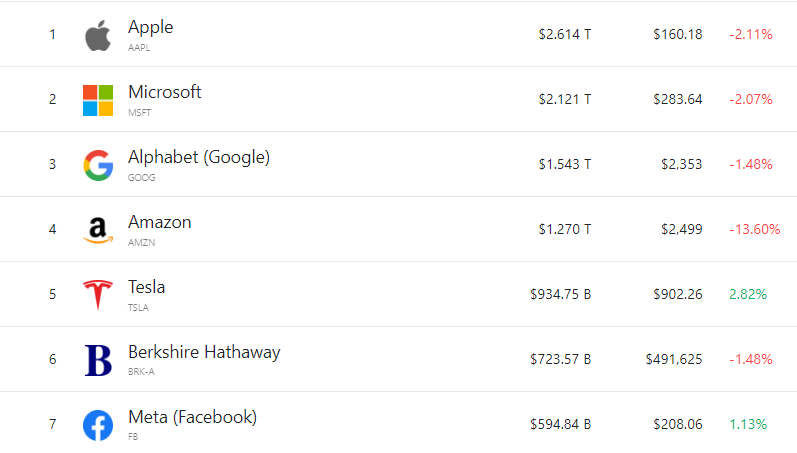This screenshot has height=453, width=797.
Task: Open the Apple company link
Action: (151, 27)
